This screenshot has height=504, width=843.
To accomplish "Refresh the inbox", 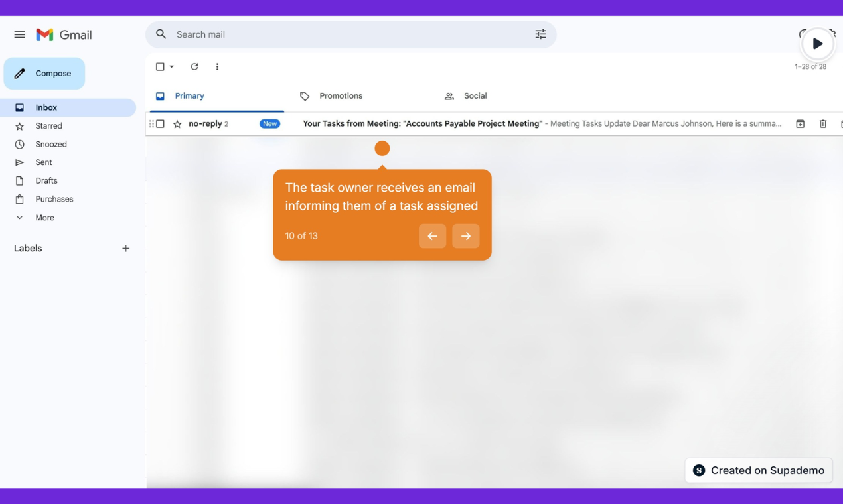I will click(194, 66).
